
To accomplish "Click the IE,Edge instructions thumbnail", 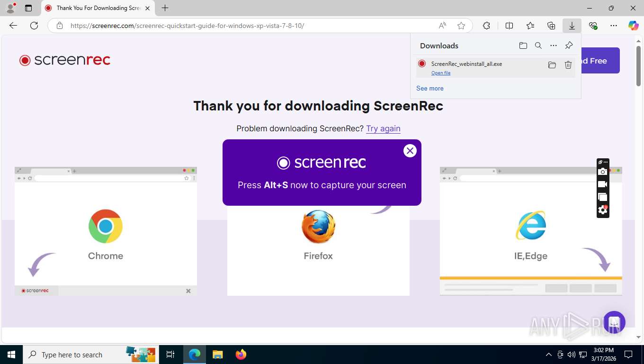I will [x=531, y=231].
